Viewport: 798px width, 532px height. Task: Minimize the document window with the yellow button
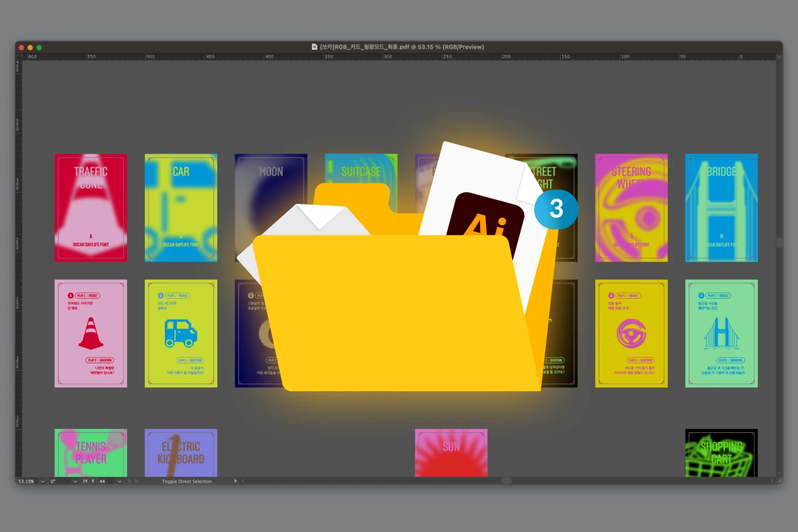[30, 47]
